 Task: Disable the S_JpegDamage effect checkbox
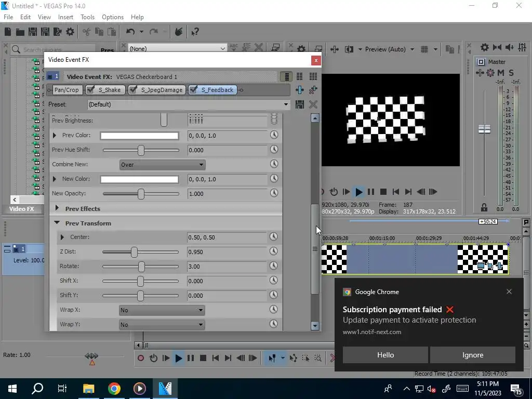(x=134, y=89)
